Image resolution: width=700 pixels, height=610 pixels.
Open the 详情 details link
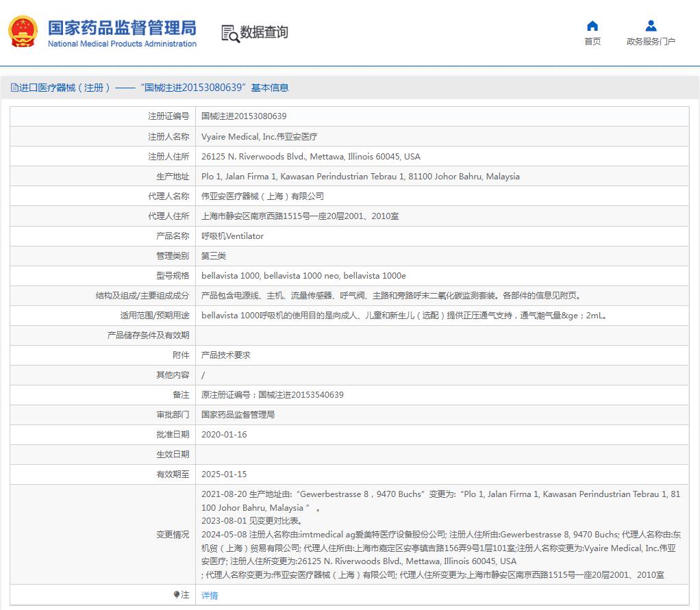click(209, 595)
